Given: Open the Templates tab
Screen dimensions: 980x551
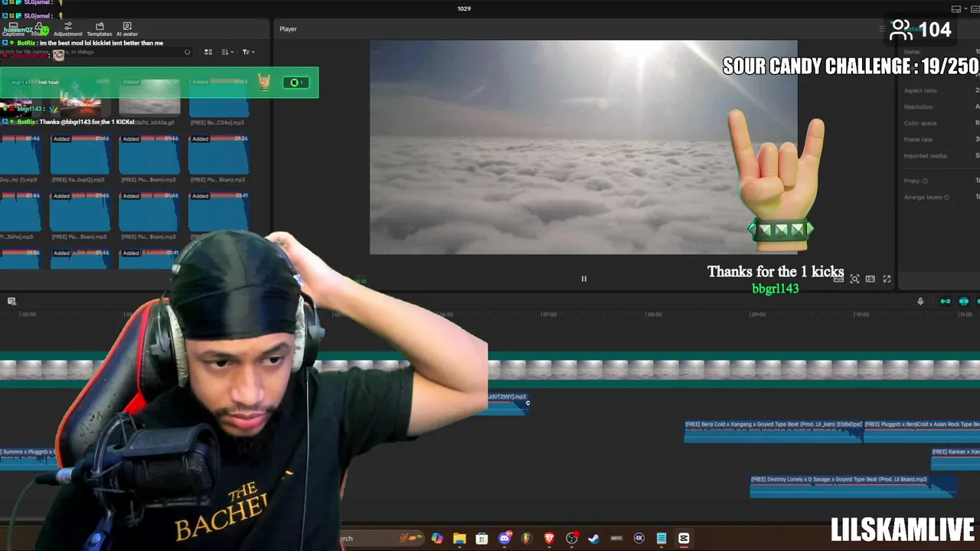Looking at the screenshot, I should click(x=100, y=30).
